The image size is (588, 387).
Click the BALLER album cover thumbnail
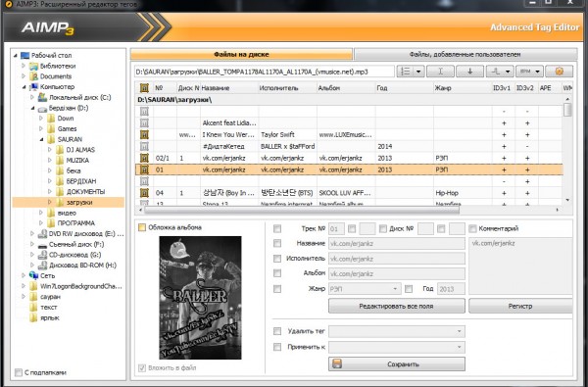click(200, 298)
